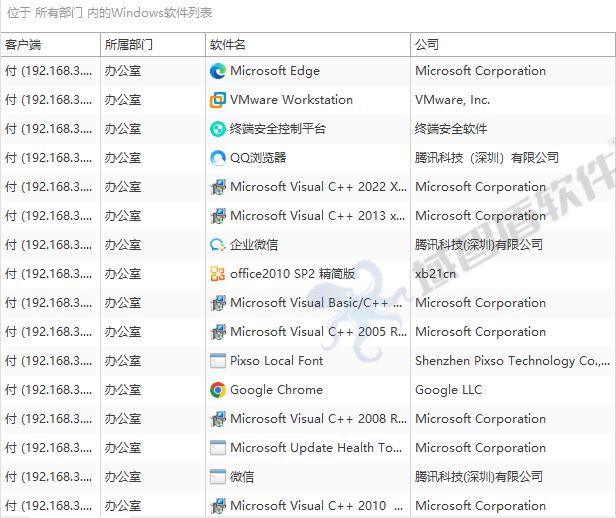
Task: Select the Google Chrome software name
Action: [x=277, y=390]
